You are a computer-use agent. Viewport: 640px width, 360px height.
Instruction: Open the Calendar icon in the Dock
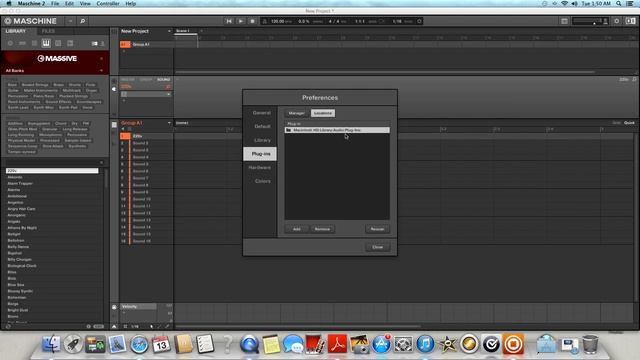pos(161,344)
